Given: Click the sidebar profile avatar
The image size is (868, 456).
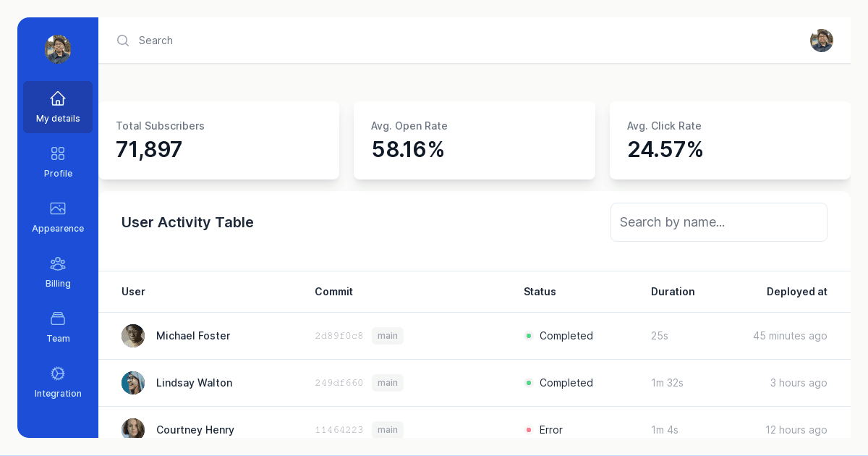Looking at the screenshot, I should click(x=58, y=49).
